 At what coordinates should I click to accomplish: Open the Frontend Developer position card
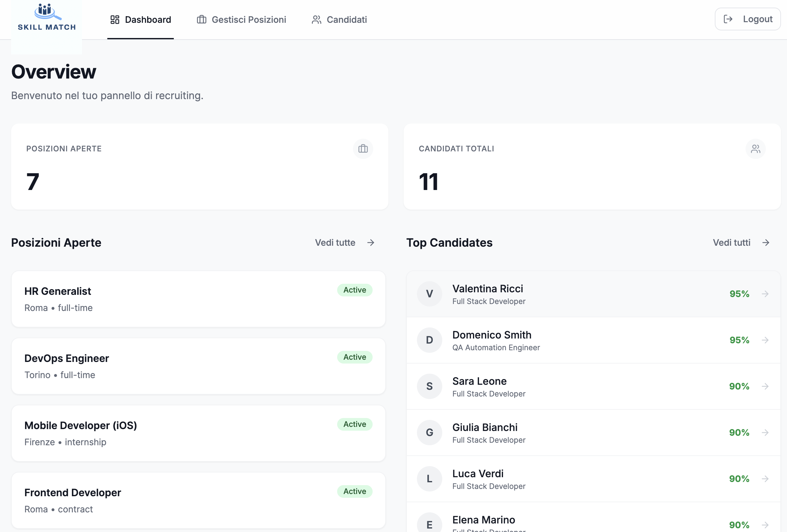198,501
